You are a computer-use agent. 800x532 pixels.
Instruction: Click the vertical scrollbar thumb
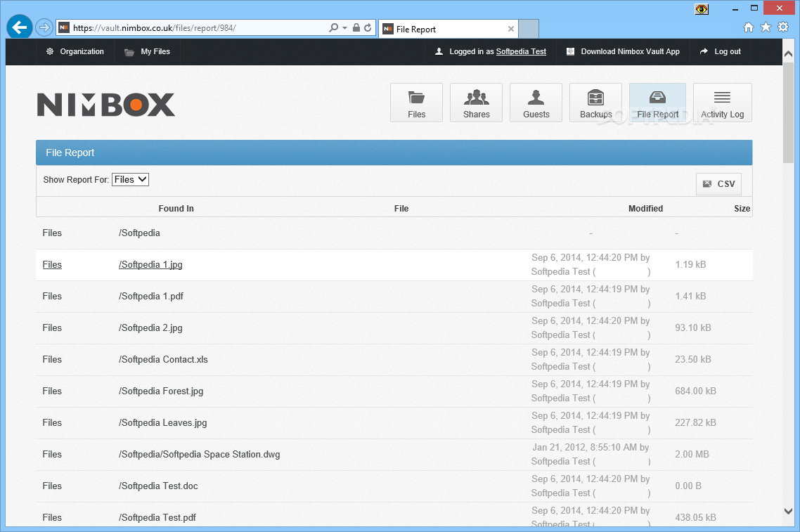point(788,112)
